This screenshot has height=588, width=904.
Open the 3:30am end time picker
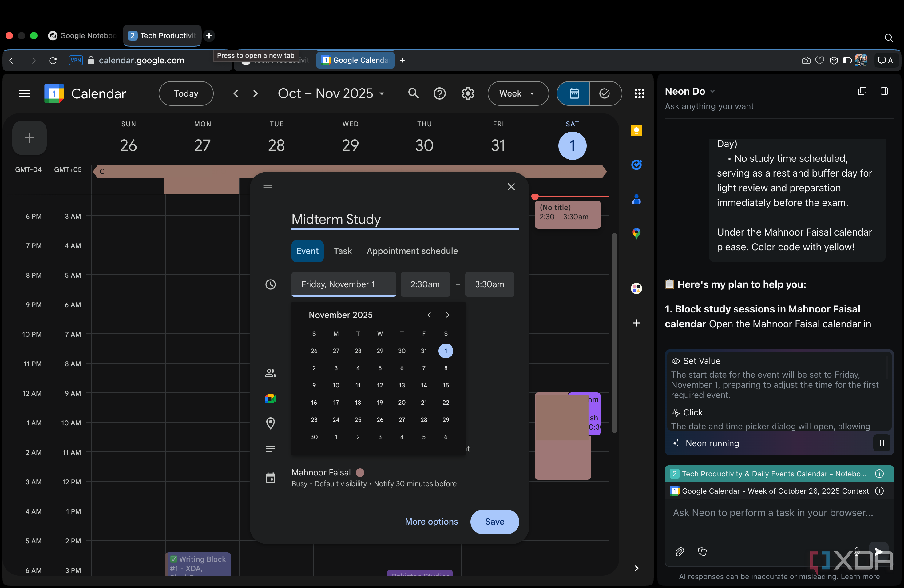coord(489,284)
